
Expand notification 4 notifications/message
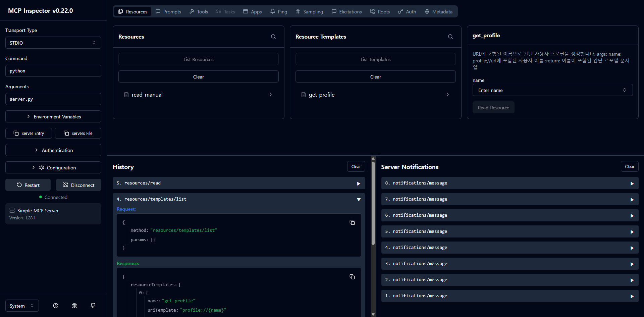point(510,248)
